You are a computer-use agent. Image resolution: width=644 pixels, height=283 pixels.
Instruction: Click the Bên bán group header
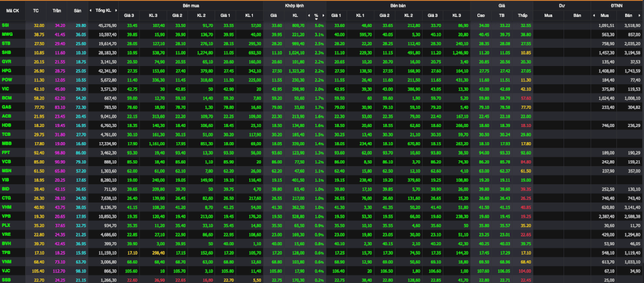(398, 6)
